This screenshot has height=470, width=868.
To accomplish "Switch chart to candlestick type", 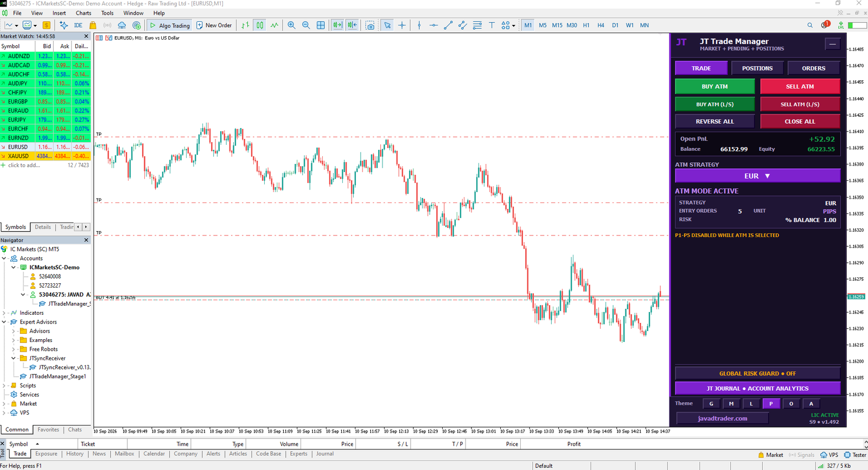I will tap(260, 25).
